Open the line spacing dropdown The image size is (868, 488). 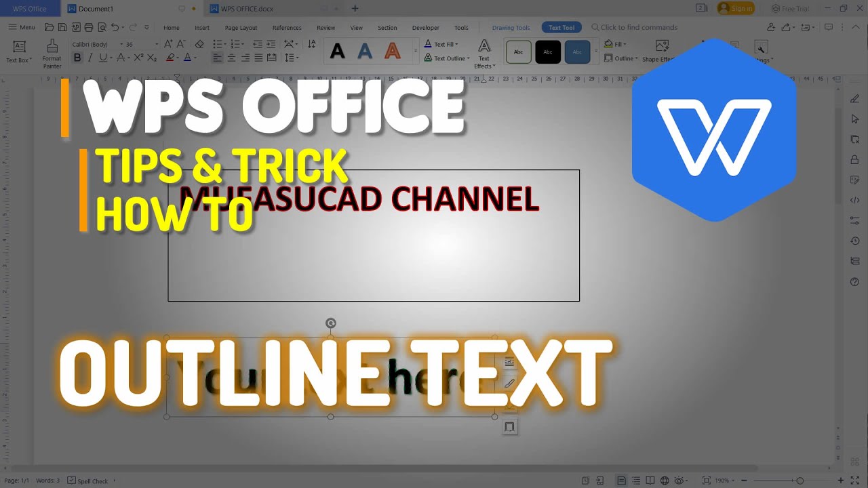point(291,58)
